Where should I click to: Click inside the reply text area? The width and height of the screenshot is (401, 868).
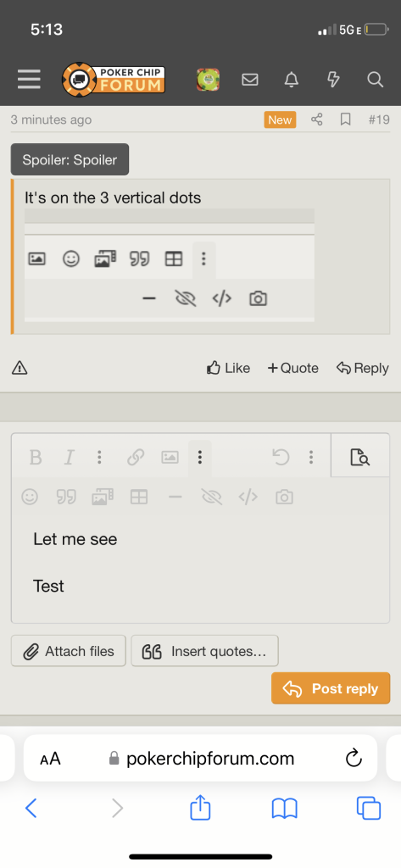[x=200, y=568]
